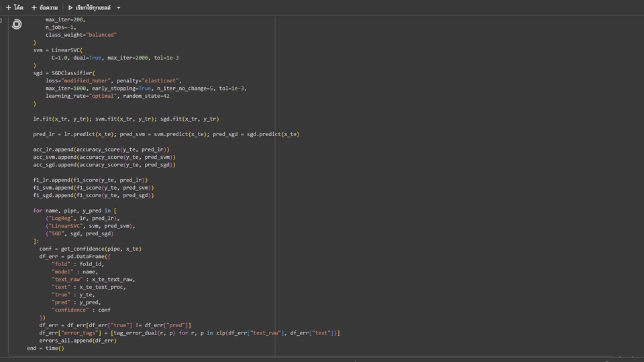Screen dimensions: 644x362
Task: Run all cells with เรียกใช้ทุกเซลล์
Action: pyautogui.click(x=89, y=7)
